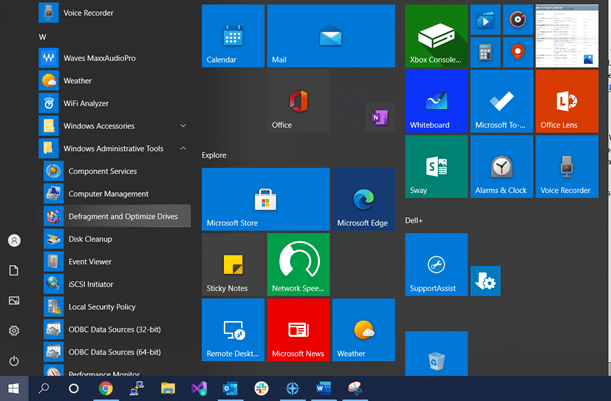
Task: Switch to Snipping Tool on taskbar
Action: click(x=355, y=389)
